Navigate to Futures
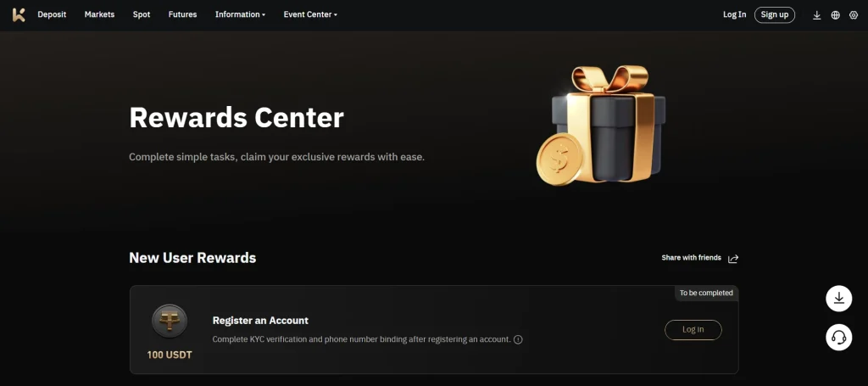This screenshot has width=868, height=386. click(x=183, y=15)
